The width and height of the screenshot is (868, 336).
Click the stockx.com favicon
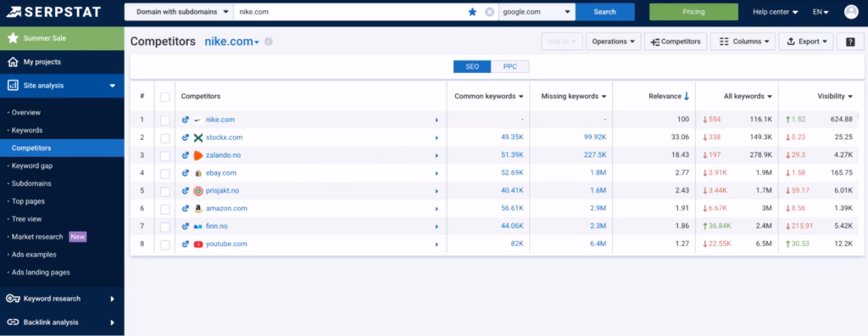tap(198, 137)
